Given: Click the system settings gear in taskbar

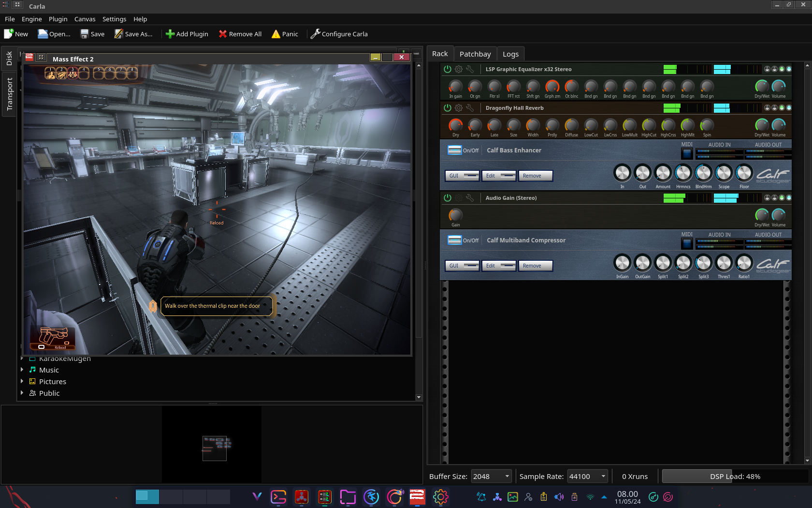Looking at the screenshot, I should (440, 497).
